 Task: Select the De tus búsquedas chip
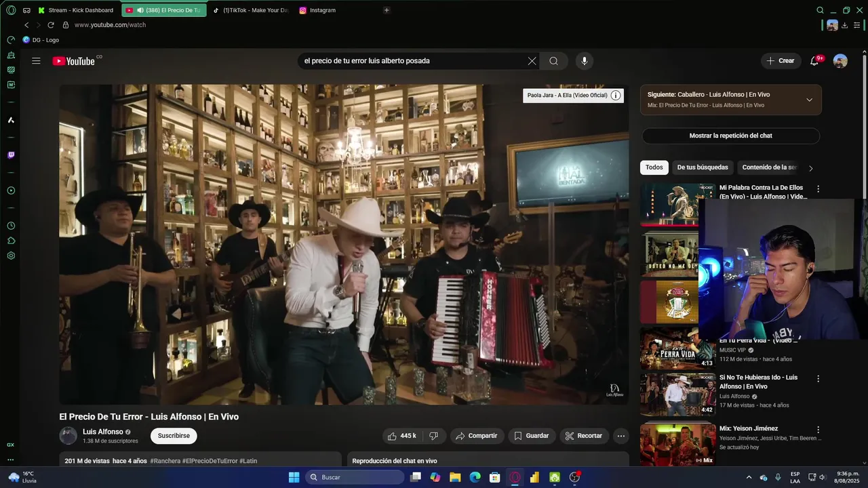703,167
